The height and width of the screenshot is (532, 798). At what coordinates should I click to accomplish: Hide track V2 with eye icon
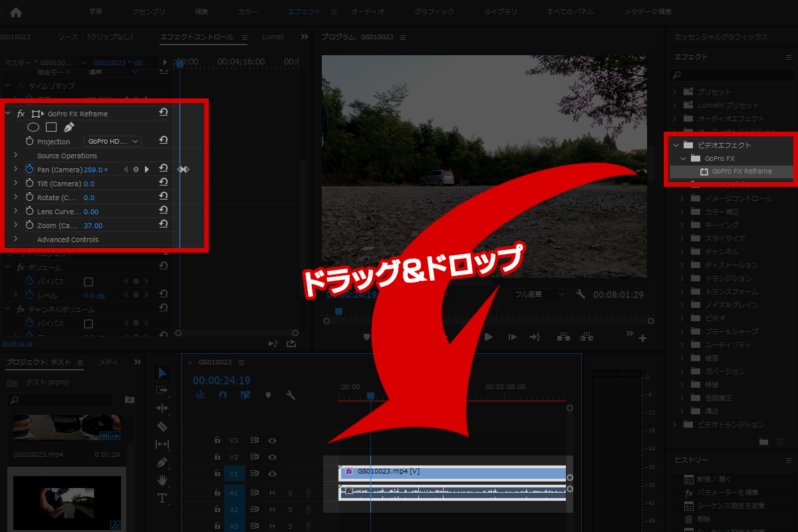(272, 458)
